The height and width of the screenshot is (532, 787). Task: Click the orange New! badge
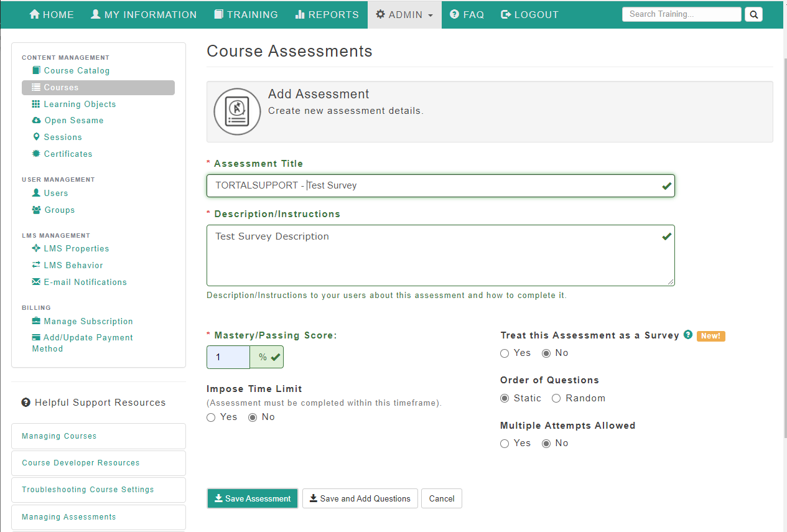click(x=711, y=336)
